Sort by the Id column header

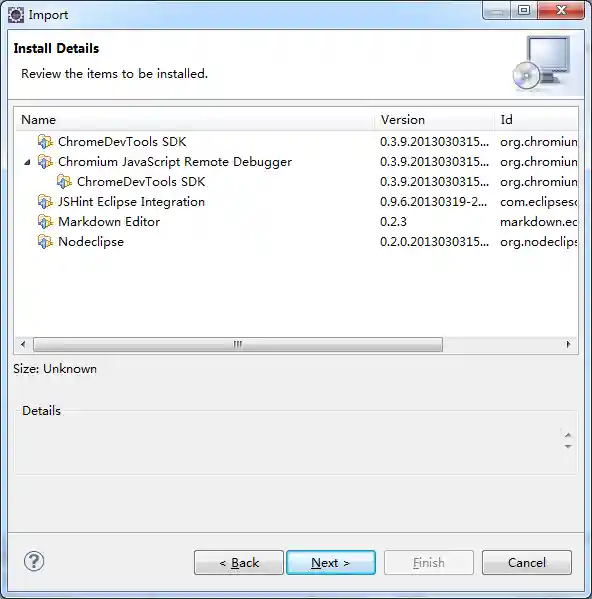pyautogui.click(x=536, y=120)
